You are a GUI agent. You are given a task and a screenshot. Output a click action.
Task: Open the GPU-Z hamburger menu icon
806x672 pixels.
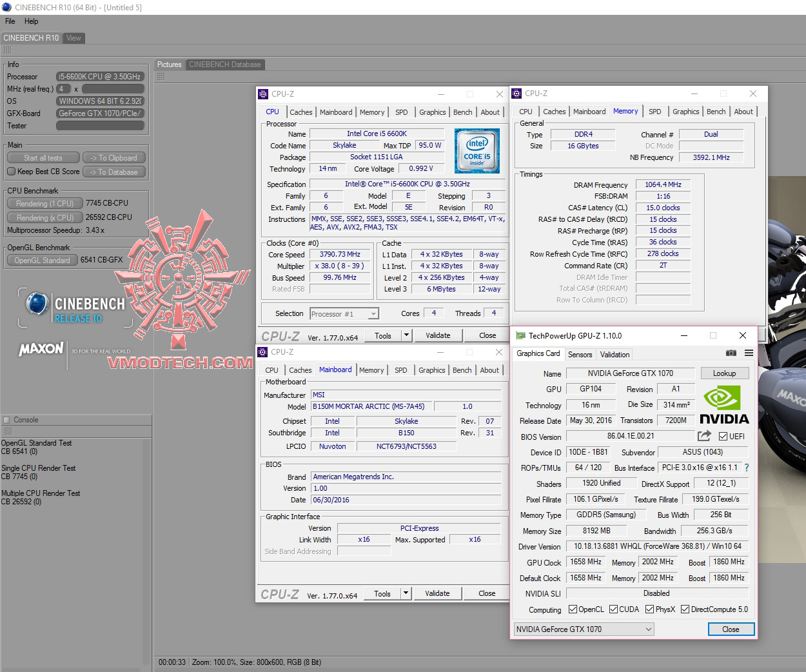click(749, 353)
